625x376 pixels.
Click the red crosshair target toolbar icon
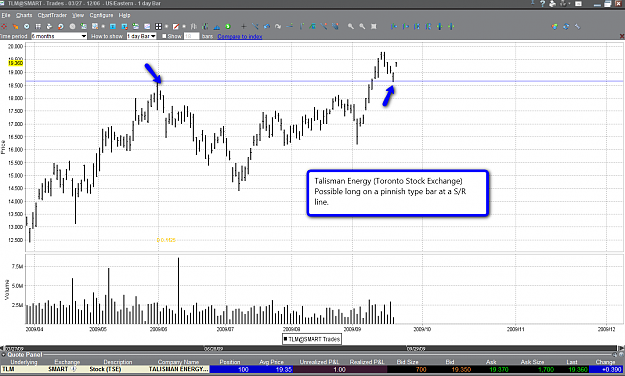[4, 26]
